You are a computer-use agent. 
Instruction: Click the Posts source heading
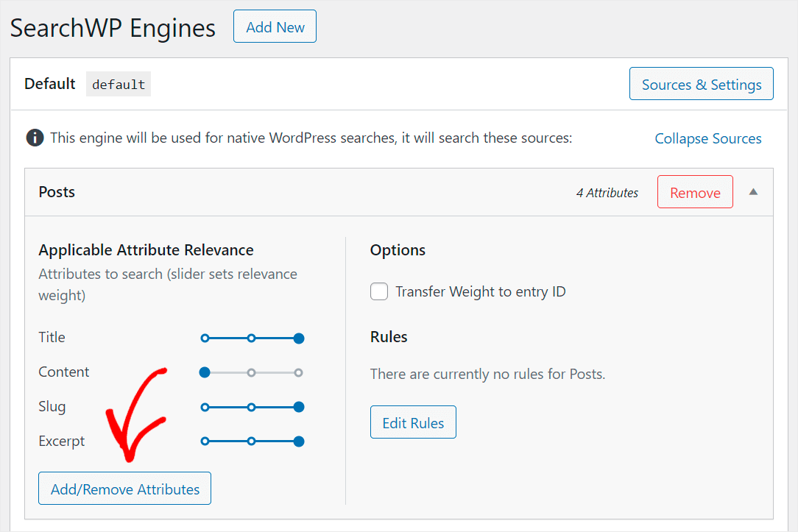(x=57, y=192)
